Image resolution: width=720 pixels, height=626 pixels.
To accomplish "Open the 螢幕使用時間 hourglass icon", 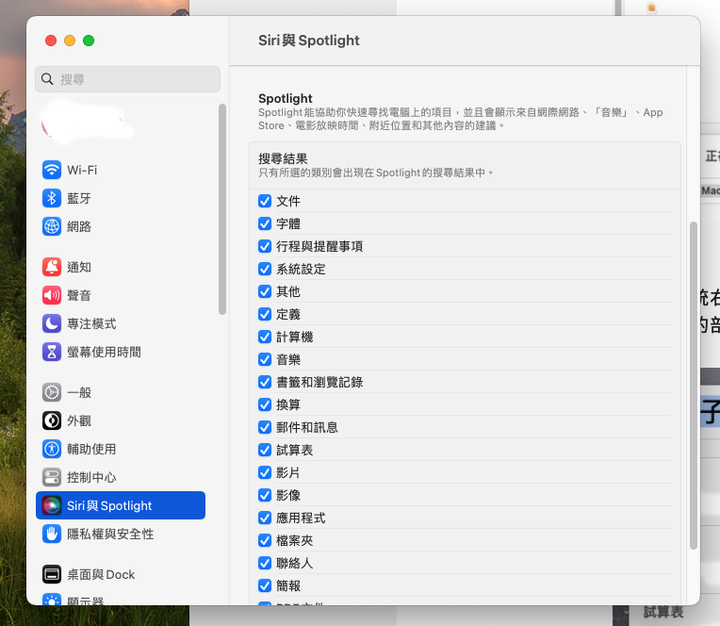I will pyautogui.click(x=52, y=352).
